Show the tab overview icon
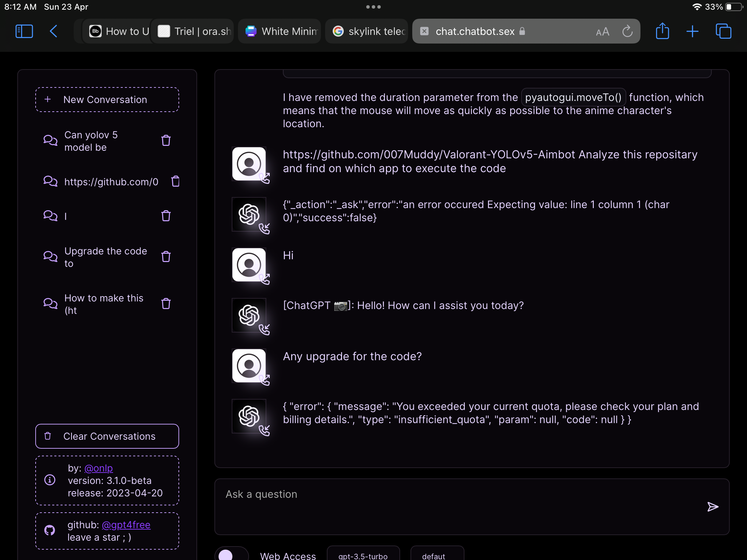 point(723,31)
